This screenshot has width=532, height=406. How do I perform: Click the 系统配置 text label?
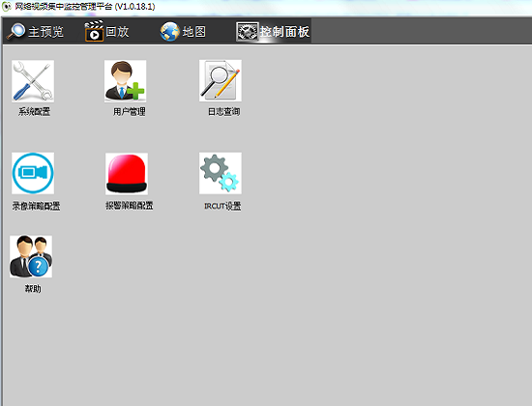pos(34,111)
